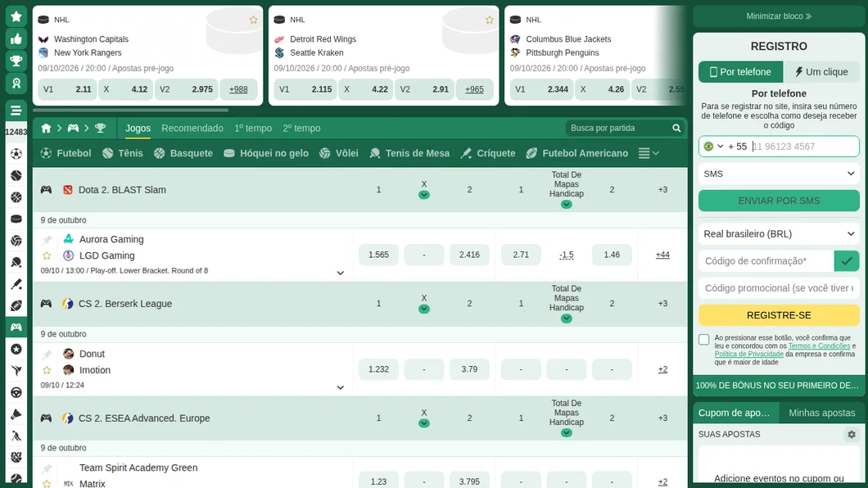Click the horizontal scrollbar under NHL cards
The image size is (868, 488).
tap(131, 110)
